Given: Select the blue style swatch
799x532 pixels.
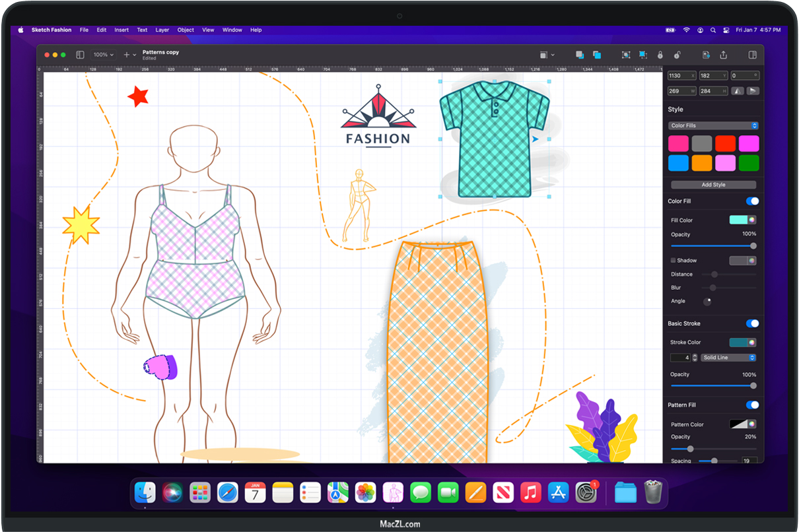Looking at the screenshot, I should tap(678, 162).
